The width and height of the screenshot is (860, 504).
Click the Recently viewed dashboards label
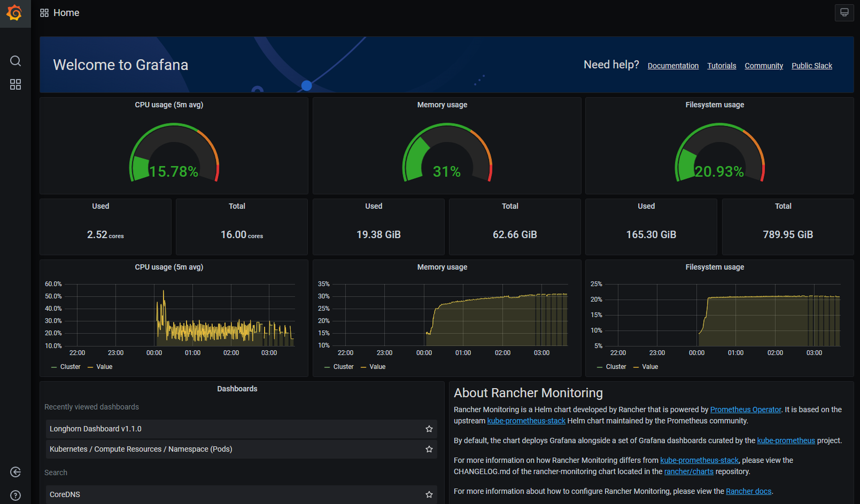[x=92, y=407]
